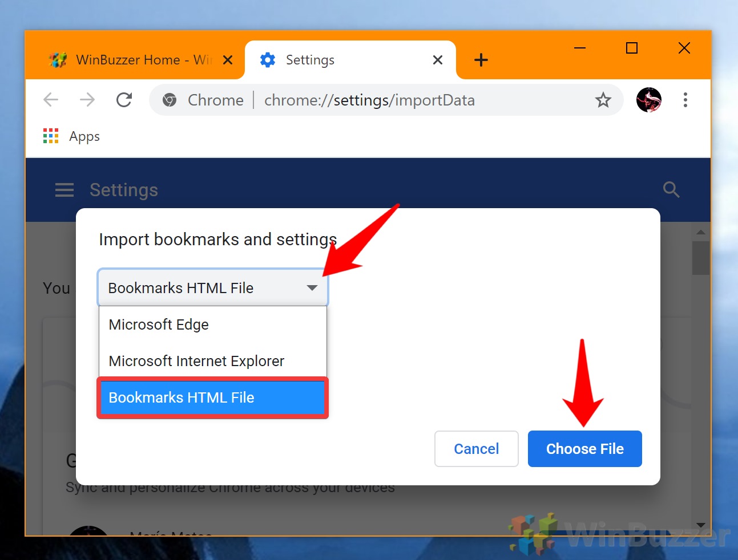Minimize the Chrome window
Image resolution: width=738 pixels, height=560 pixels.
point(580,48)
